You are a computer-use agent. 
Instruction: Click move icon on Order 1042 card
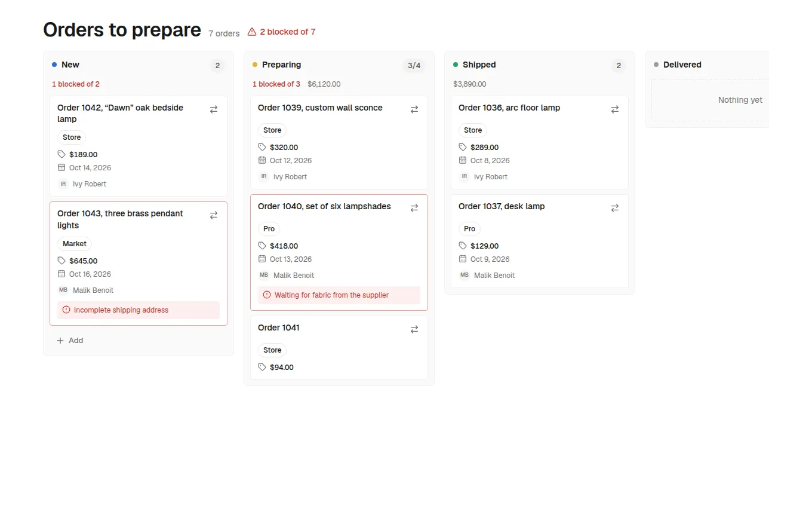[214, 109]
